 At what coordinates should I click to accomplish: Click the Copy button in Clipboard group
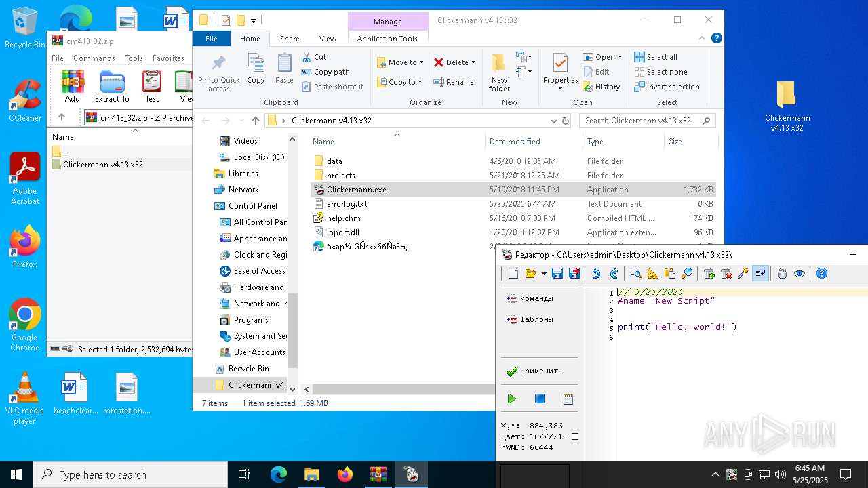(256, 69)
